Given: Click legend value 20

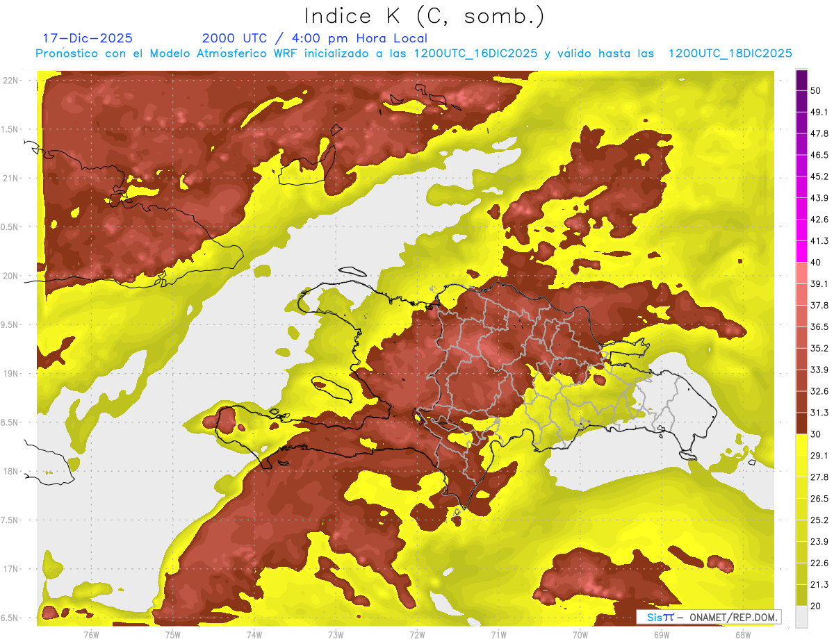Looking at the screenshot, I should (x=817, y=606).
